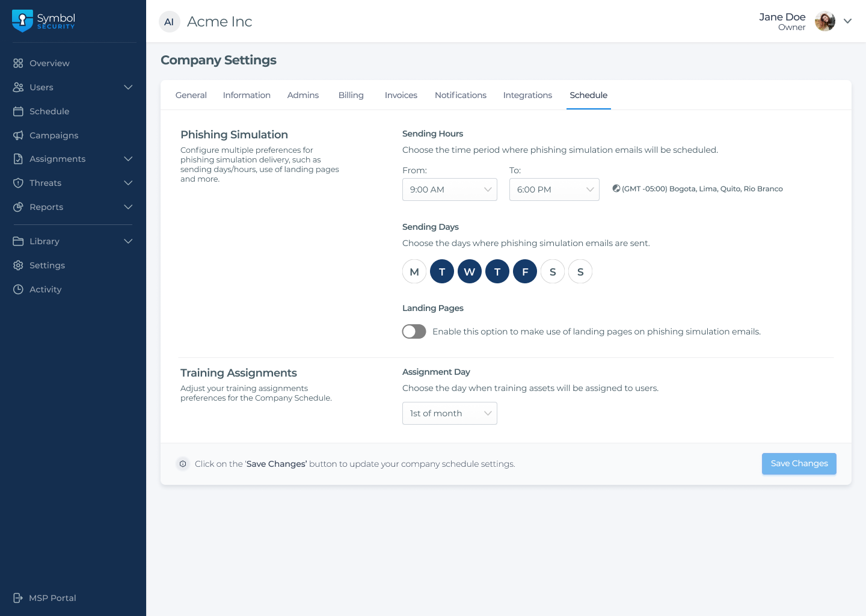Toggle Tuesday sending day
Screen dimensions: 866x616
pyautogui.click(x=442, y=271)
